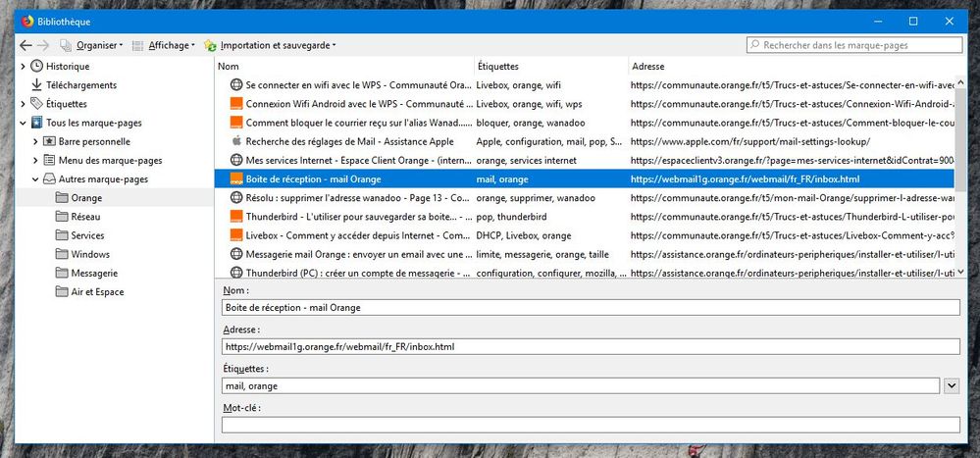Expand the Étiquettes tree node

[x=24, y=104]
